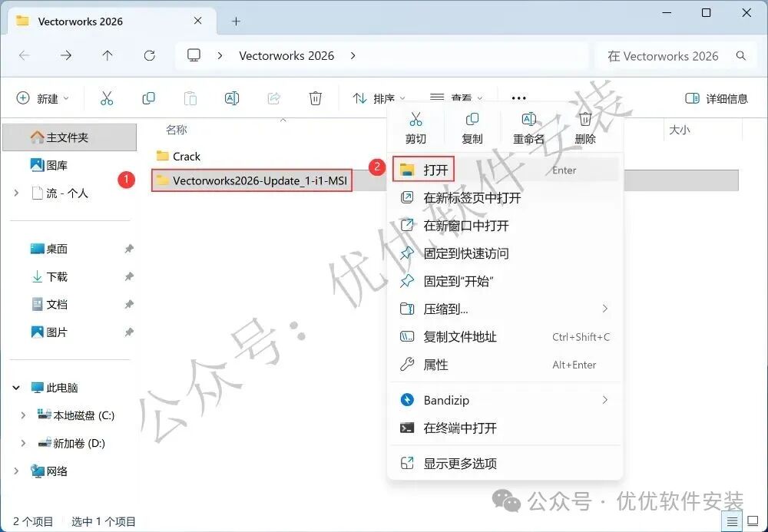
Task: Choose 固定到快速访问
Action: (x=505, y=253)
